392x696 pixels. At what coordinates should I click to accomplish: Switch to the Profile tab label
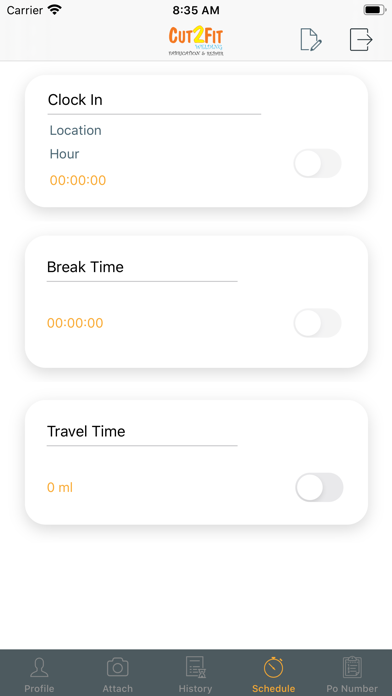point(39,688)
